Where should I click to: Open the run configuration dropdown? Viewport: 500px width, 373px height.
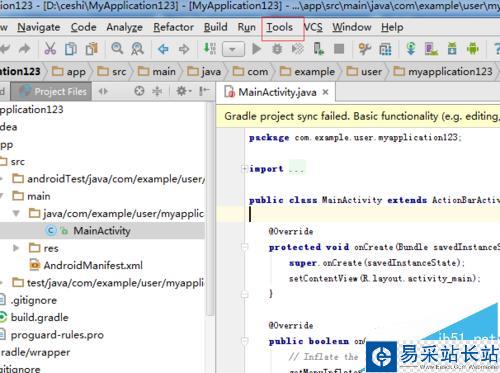(x=233, y=50)
